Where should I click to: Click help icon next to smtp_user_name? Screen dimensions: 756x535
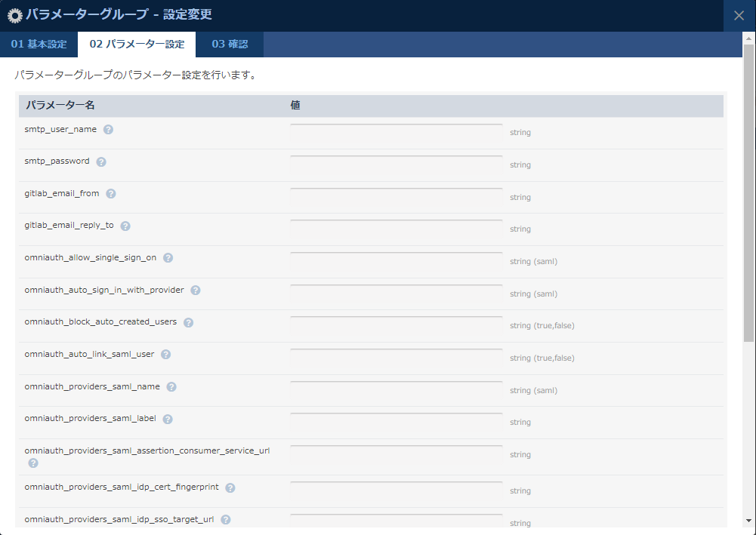[x=108, y=129]
